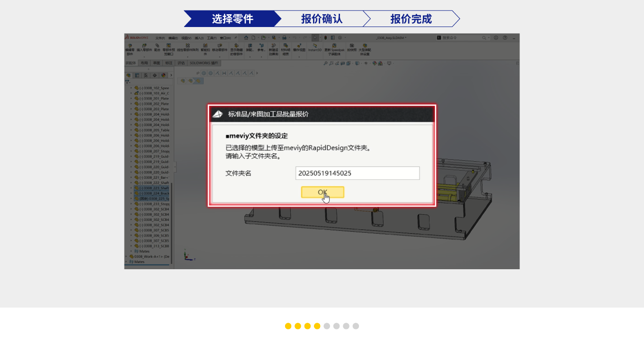Open dropdown arrow under 插入零部件
Screen dimensions: 644x346
pyautogui.click(x=144, y=57)
